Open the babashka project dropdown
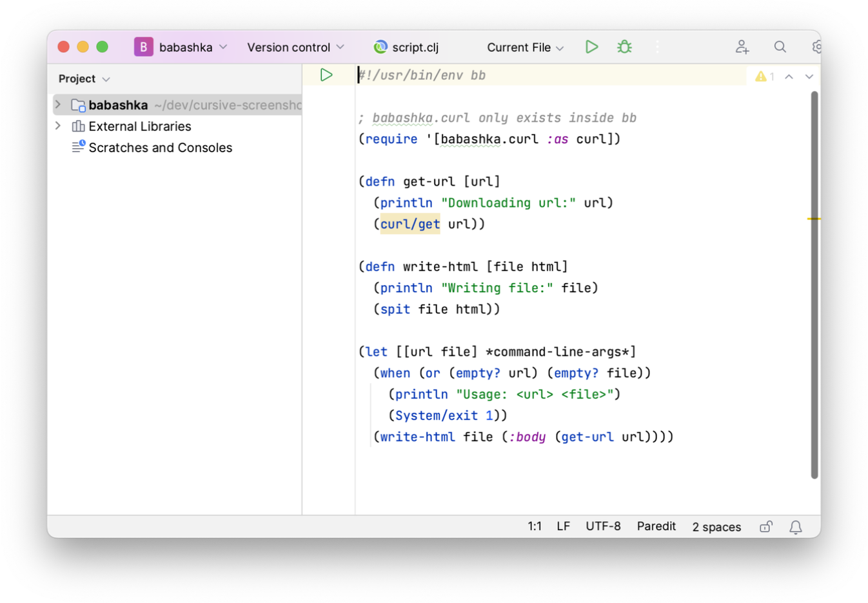The width and height of the screenshot is (868, 603). (192, 47)
